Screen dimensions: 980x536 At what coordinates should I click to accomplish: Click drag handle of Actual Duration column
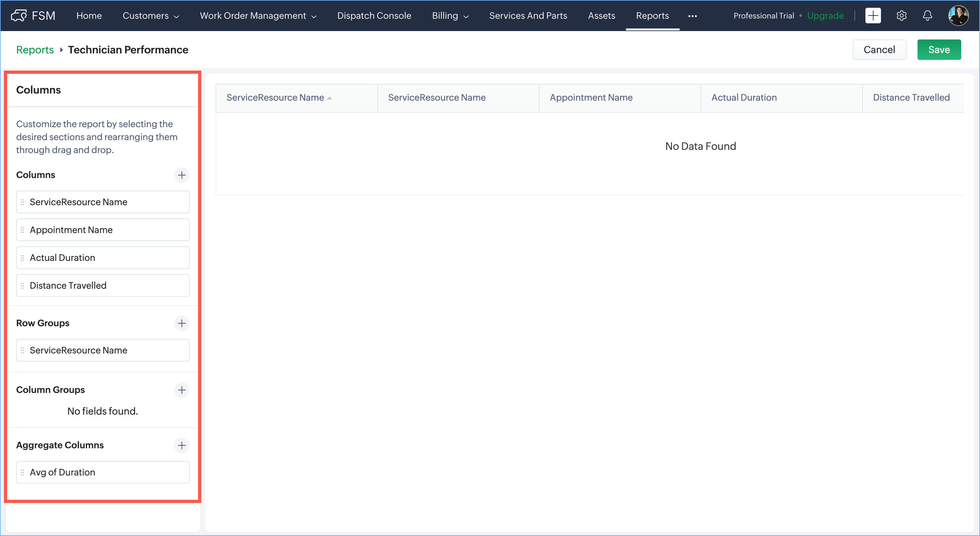[x=22, y=258]
